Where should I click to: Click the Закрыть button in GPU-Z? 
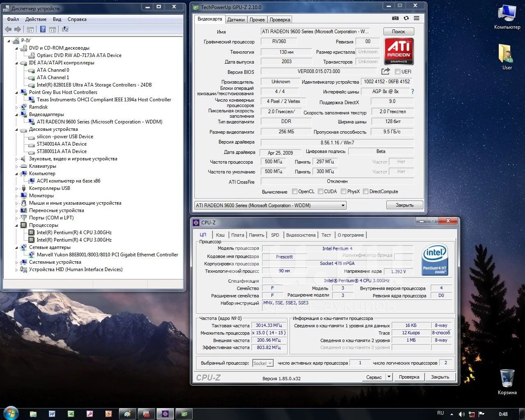404,205
